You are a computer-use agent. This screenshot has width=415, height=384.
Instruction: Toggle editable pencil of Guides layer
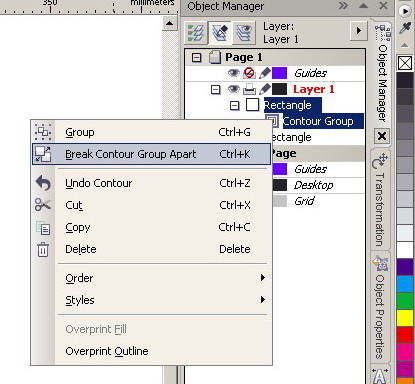pos(265,73)
